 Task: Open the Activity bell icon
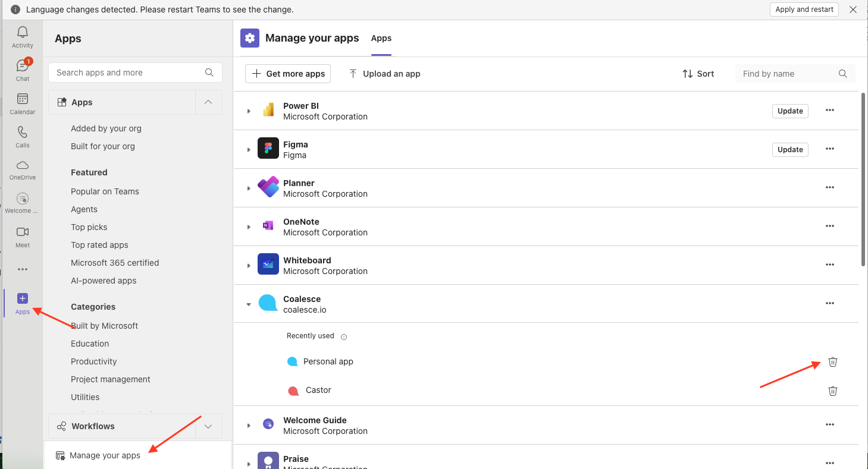[23, 33]
